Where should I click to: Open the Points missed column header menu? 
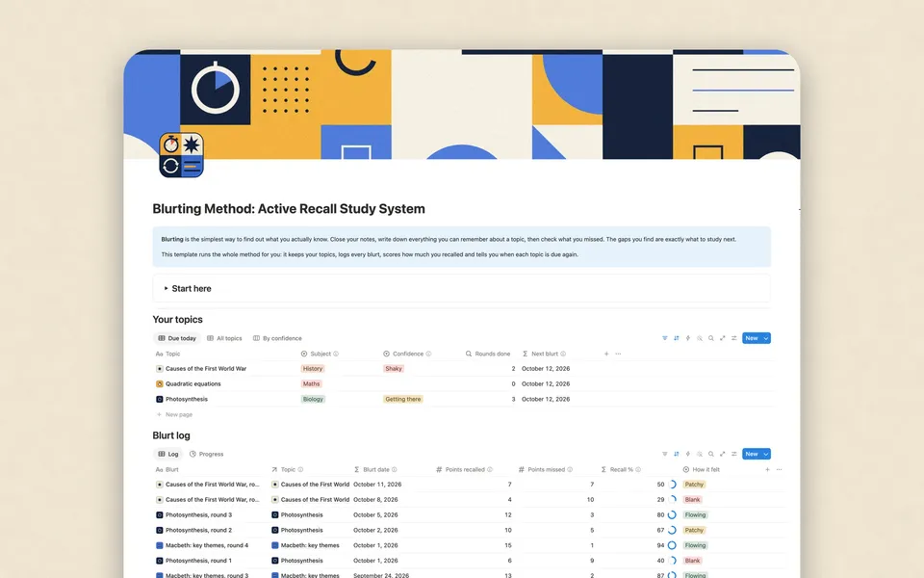pos(546,469)
